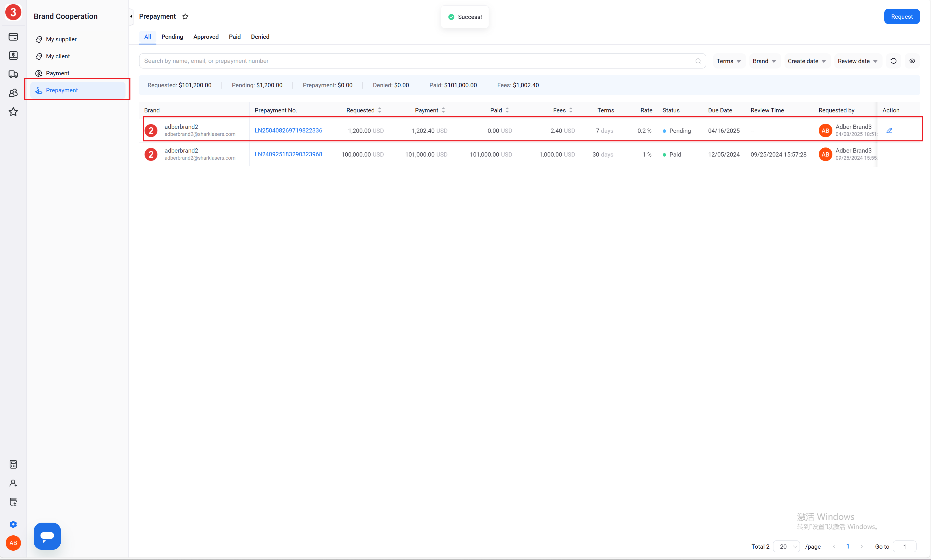Sort by the Fees column arrows
The height and width of the screenshot is (560, 931).
(571, 110)
